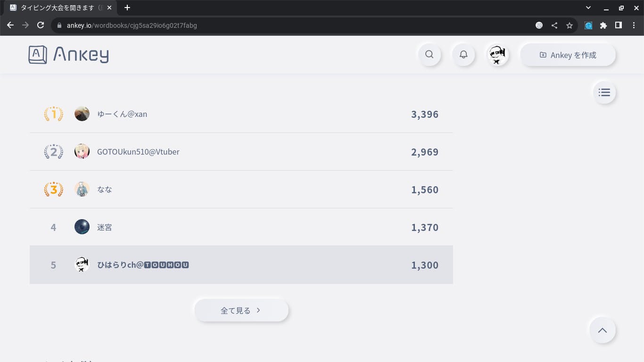Click the address bar URL field
Image resolution: width=644 pixels, height=362 pixels.
pyautogui.click(x=283, y=25)
